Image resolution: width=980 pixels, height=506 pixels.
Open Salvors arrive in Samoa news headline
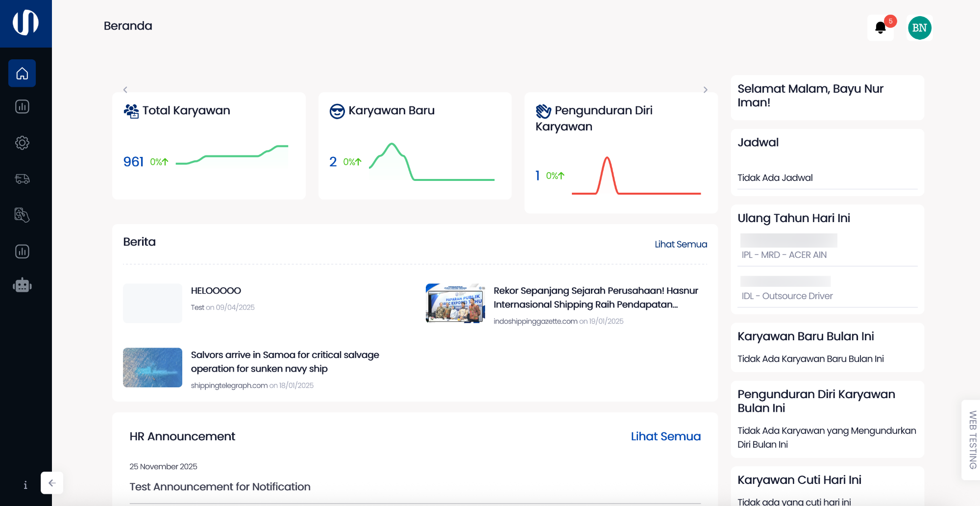pos(285,362)
